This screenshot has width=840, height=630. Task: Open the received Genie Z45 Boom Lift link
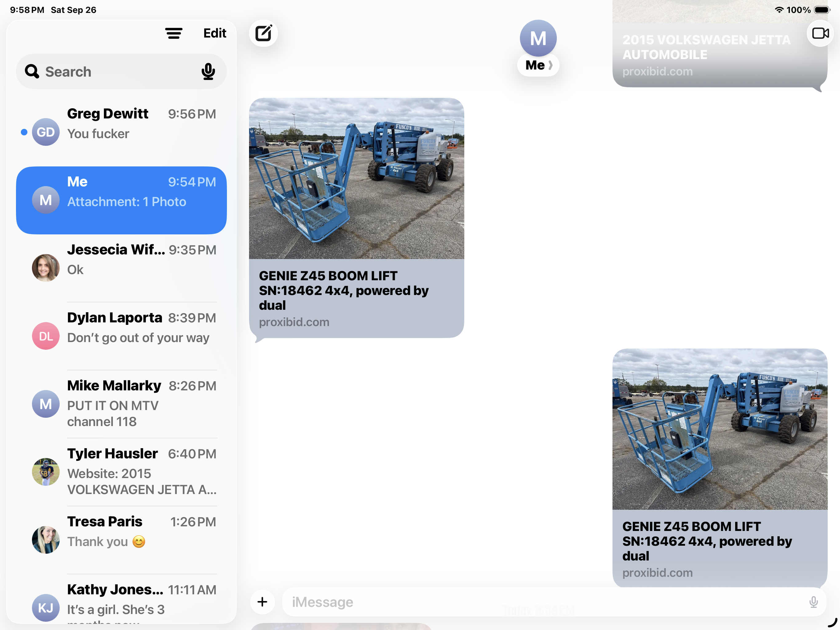357,218
